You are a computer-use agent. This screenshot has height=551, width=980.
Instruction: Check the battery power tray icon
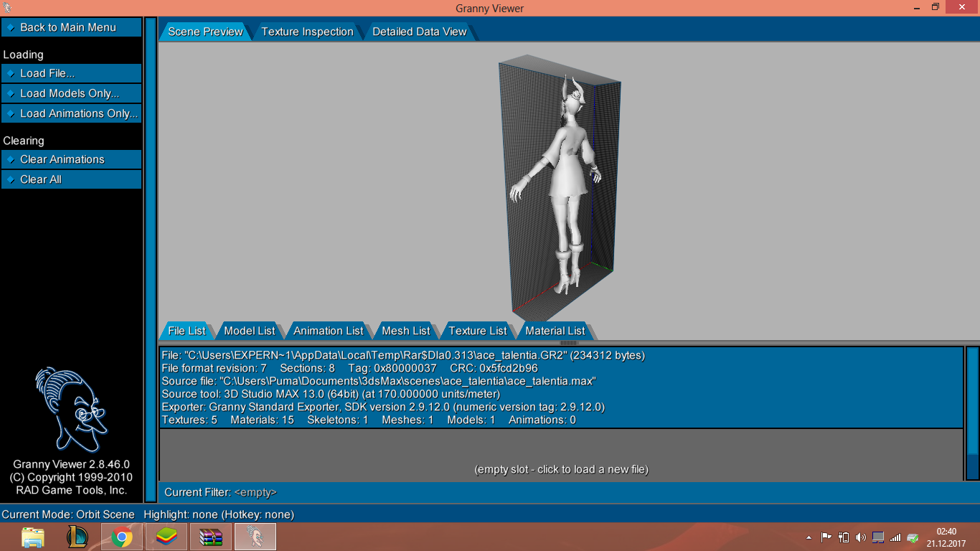tap(844, 537)
